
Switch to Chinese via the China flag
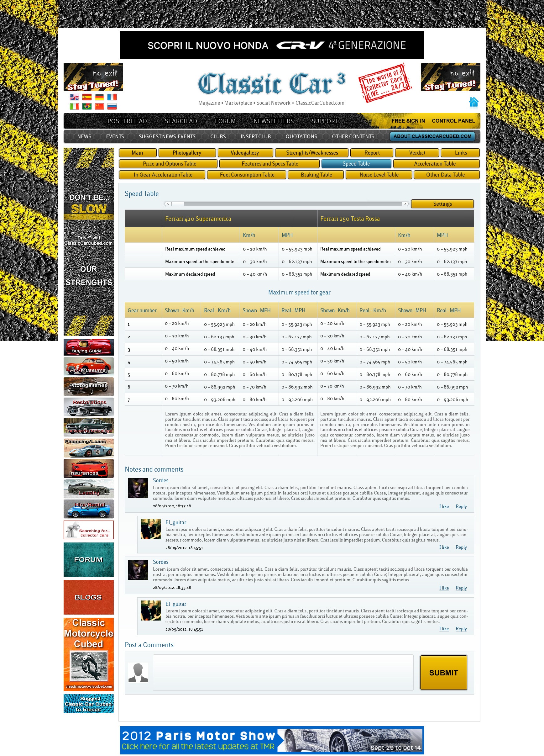point(99,106)
